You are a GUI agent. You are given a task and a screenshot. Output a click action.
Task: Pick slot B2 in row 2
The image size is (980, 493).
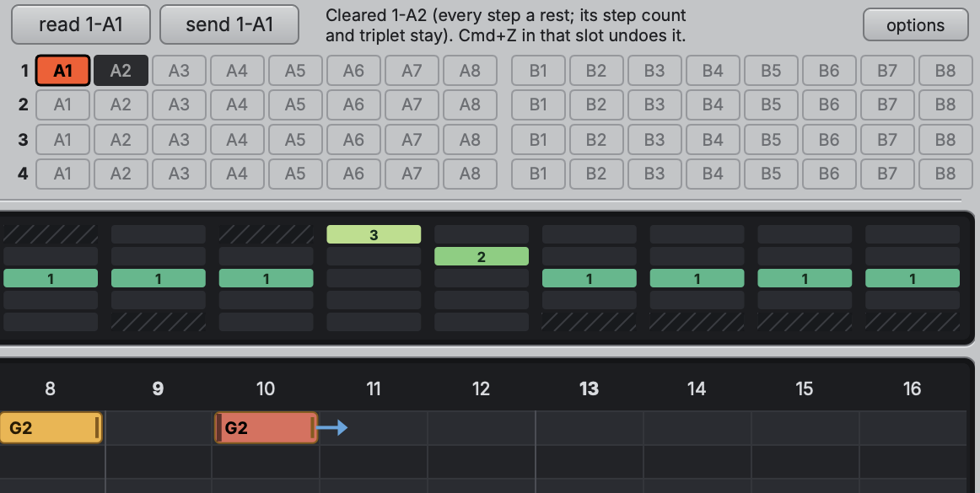point(596,104)
